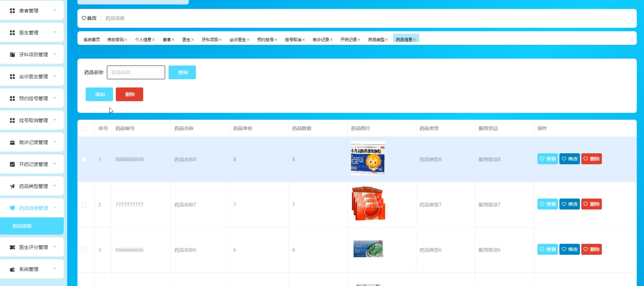Close the 牙科项目 tab with its X
The width and height of the screenshot is (644, 286).
pyautogui.click(x=220, y=40)
